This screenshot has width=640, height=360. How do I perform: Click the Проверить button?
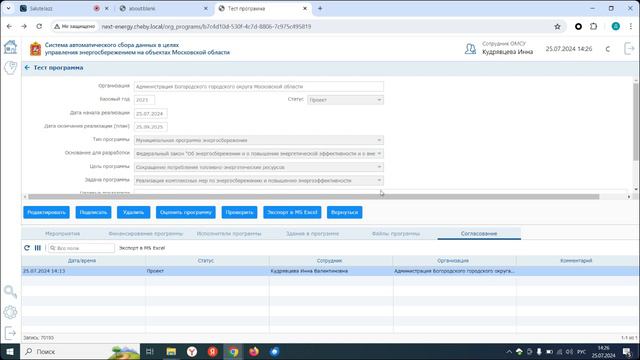pos(239,212)
